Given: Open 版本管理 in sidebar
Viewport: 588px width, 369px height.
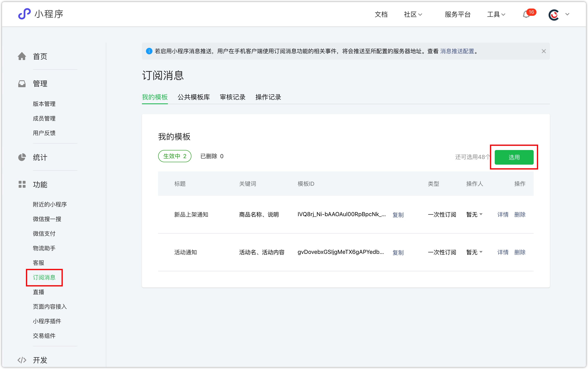Looking at the screenshot, I should 44,104.
